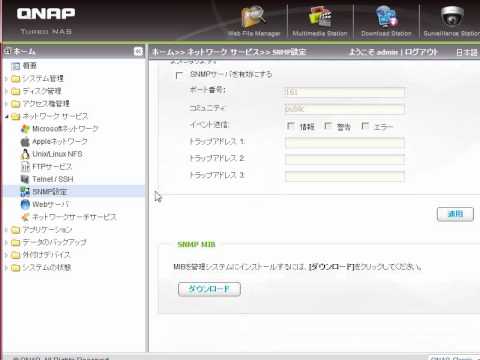480x360 pixels.
Task: Toggle 情報 event checkbox
Action: [x=291, y=126]
